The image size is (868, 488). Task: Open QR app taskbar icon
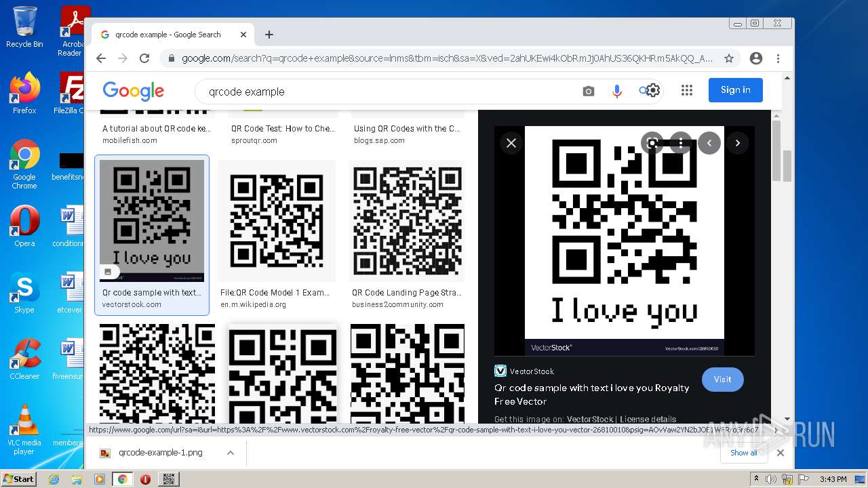tap(169, 479)
